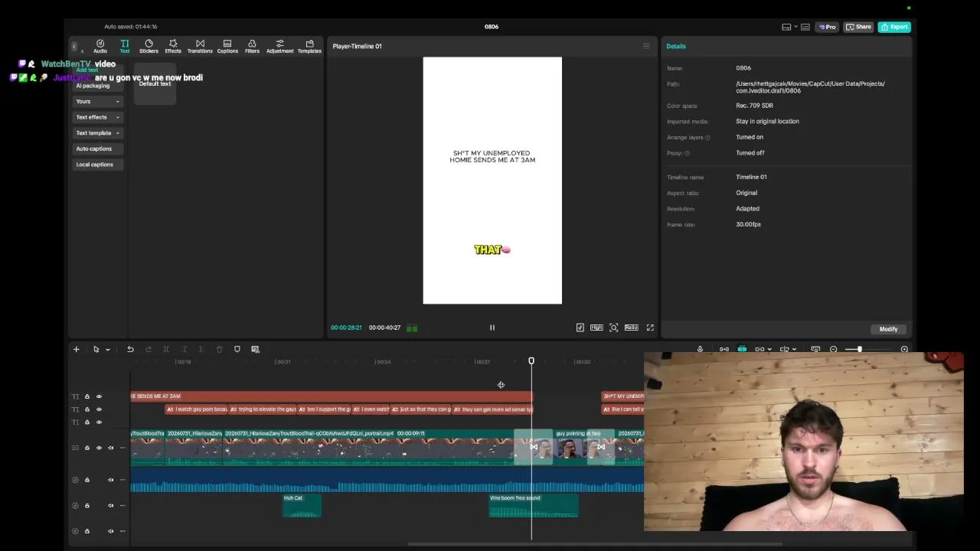
Task: Select the Default text preset thumbnail
Action: coord(155,83)
